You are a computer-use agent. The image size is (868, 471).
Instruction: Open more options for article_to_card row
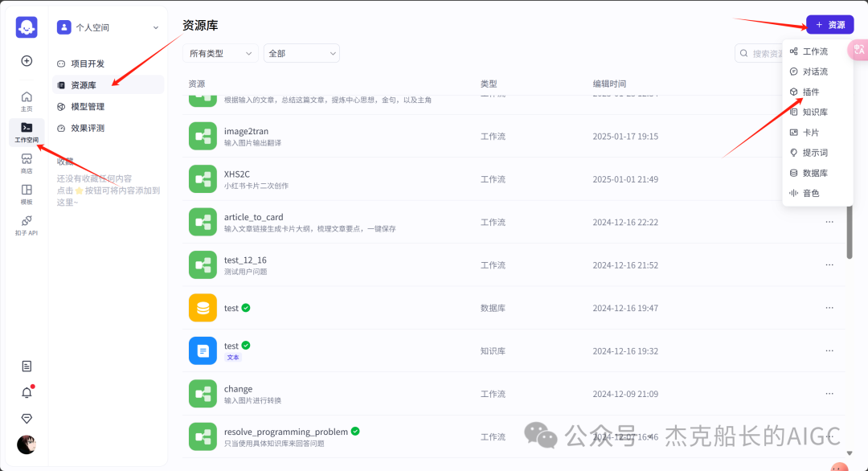[829, 222]
